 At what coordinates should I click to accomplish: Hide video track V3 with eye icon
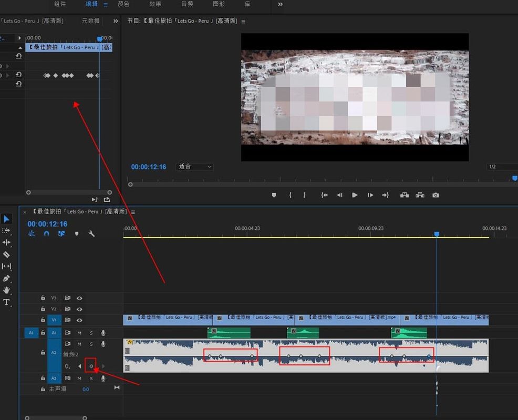pyautogui.click(x=79, y=298)
